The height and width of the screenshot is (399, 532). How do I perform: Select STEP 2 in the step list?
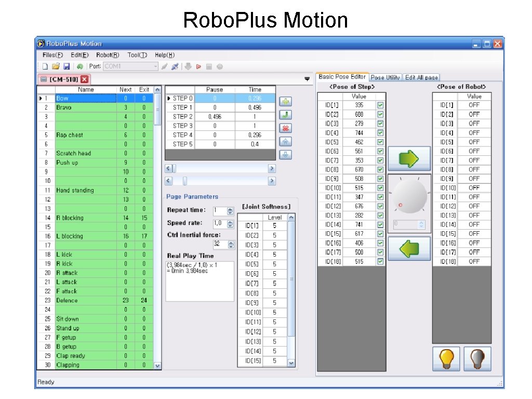point(220,116)
